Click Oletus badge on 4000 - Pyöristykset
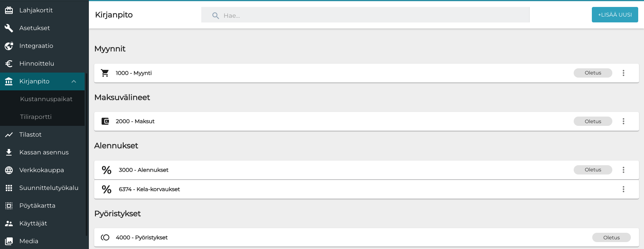Screen dimensions: 644x249 tap(611, 237)
